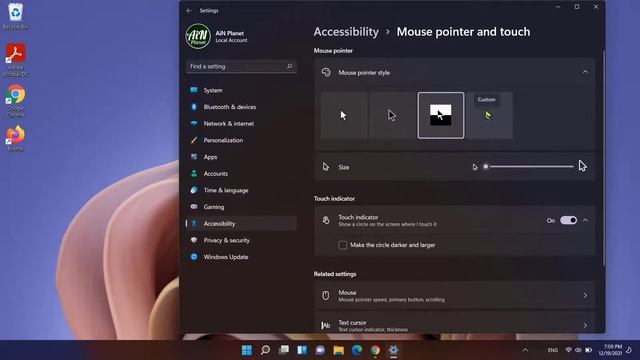Select the white mouse pointer style
640x360 pixels.
pyautogui.click(x=344, y=116)
